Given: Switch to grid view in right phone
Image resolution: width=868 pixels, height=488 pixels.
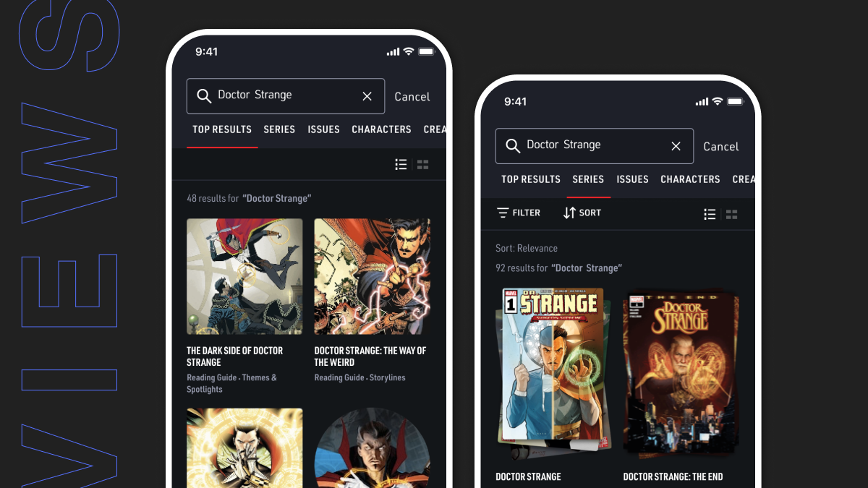Looking at the screenshot, I should [x=732, y=214].
